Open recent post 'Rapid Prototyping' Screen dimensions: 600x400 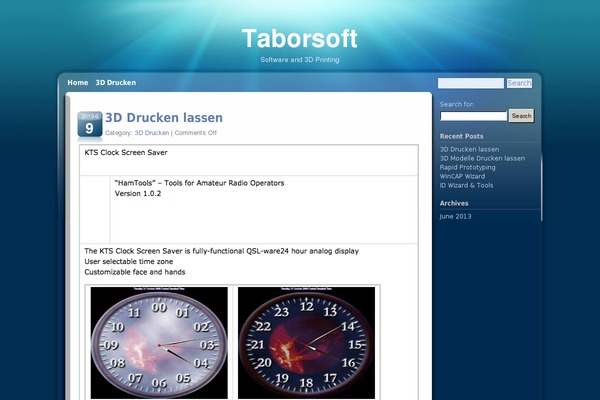pyautogui.click(x=467, y=167)
